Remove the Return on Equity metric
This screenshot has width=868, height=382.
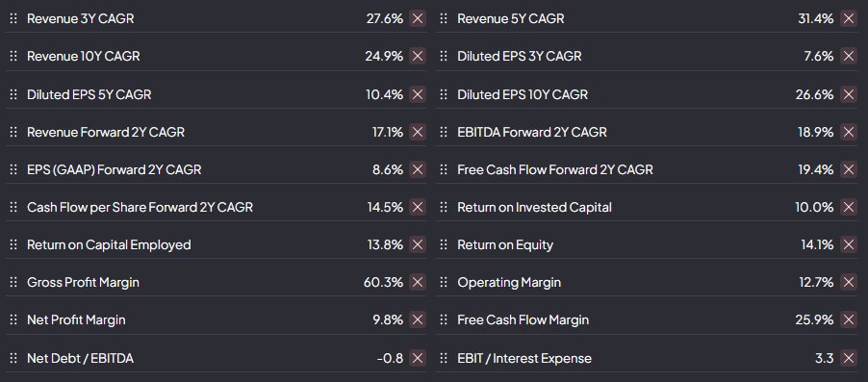(x=849, y=244)
